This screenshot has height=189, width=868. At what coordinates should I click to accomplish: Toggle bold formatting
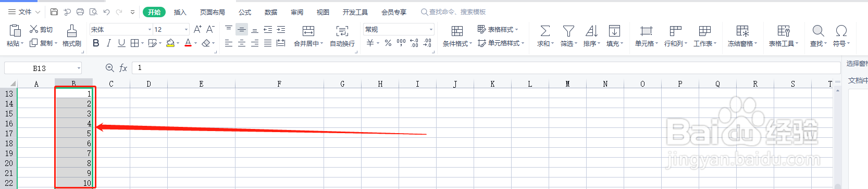click(x=96, y=43)
